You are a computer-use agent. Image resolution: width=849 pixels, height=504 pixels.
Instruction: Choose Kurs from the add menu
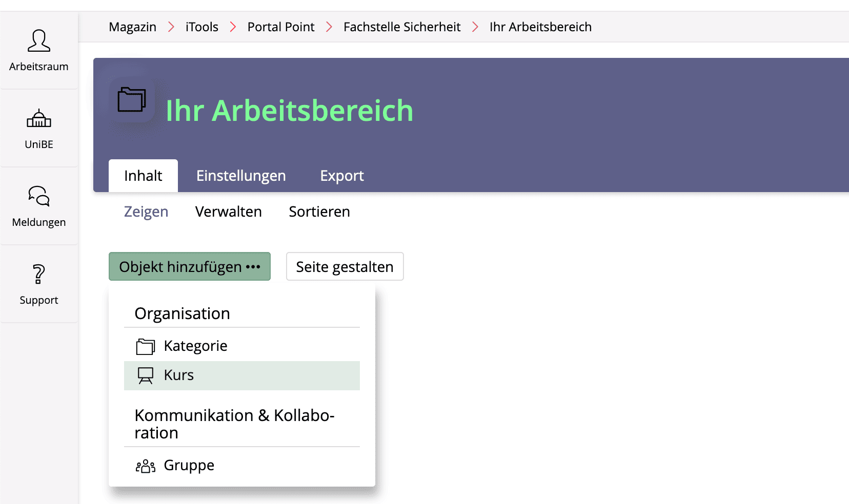click(x=242, y=375)
